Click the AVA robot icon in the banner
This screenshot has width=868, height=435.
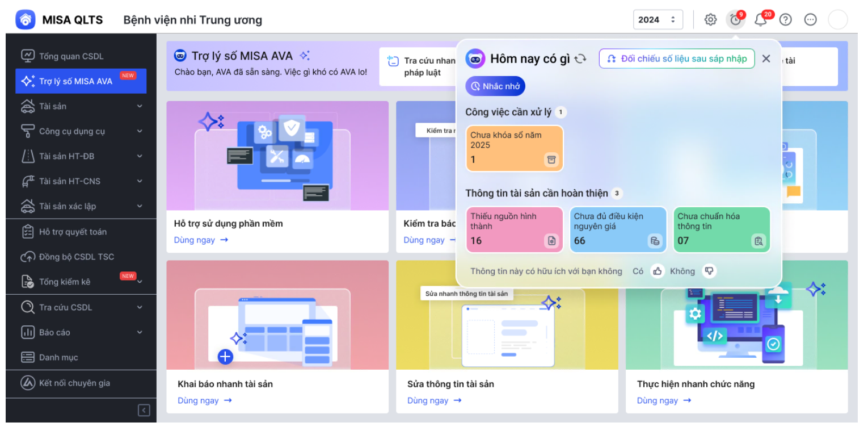point(180,56)
